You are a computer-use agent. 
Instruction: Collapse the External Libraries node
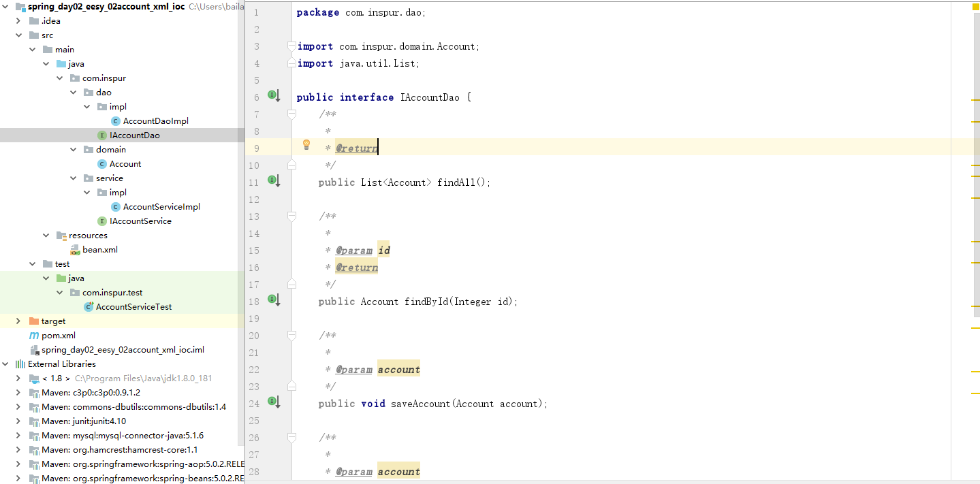(5, 364)
